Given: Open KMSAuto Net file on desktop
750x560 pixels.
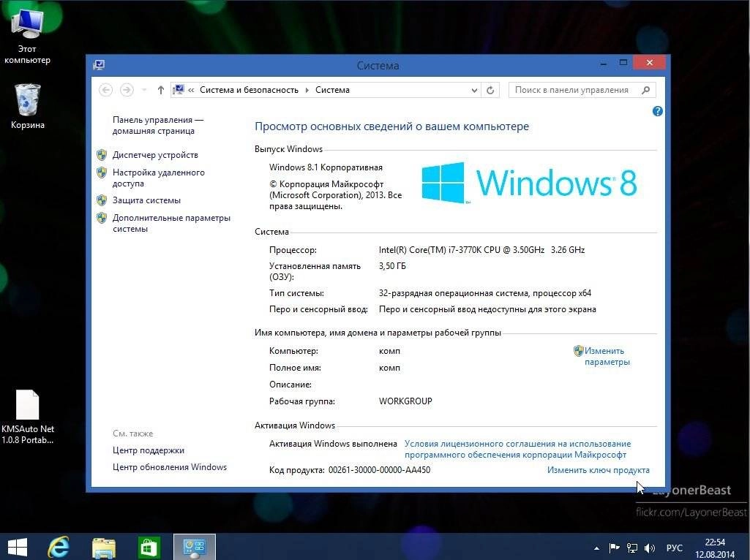Looking at the screenshot, I should (x=28, y=417).
